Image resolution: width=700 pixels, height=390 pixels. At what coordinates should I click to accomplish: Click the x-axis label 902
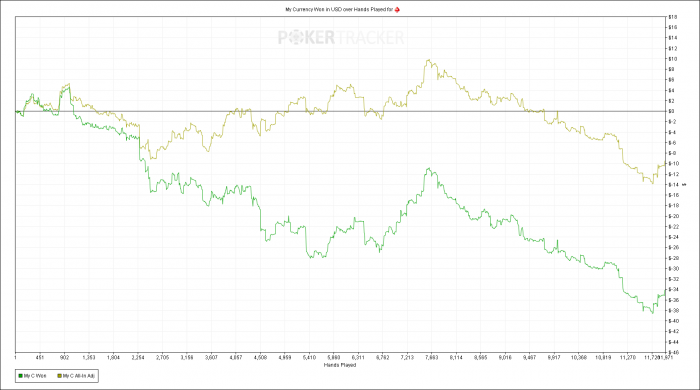(65, 357)
